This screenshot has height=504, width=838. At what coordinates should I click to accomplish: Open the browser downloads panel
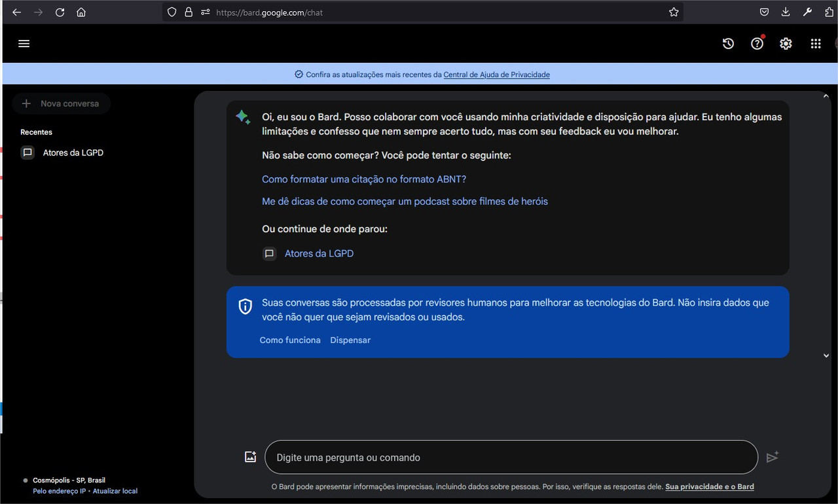(786, 12)
